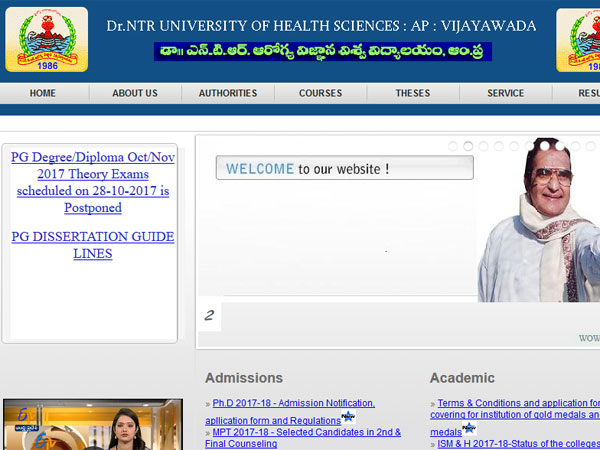Open the ABOUT US menu
This screenshot has height=450, width=600.
coord(135,93)
